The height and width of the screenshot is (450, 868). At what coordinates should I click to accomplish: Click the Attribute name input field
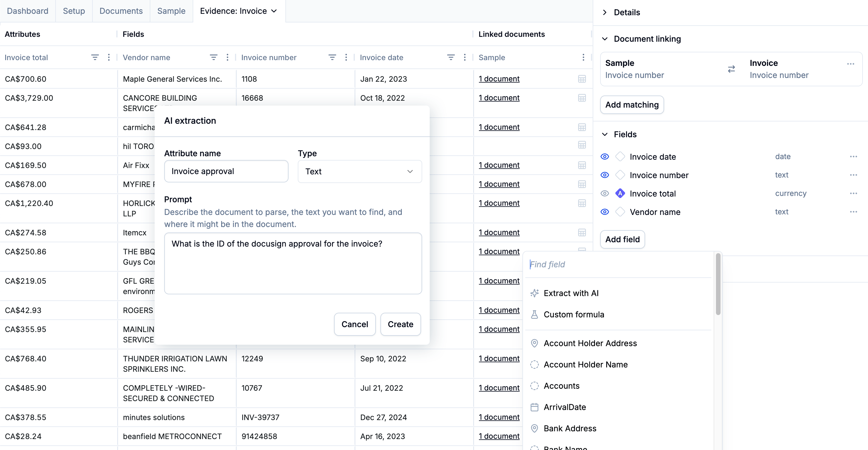(226, 171)
